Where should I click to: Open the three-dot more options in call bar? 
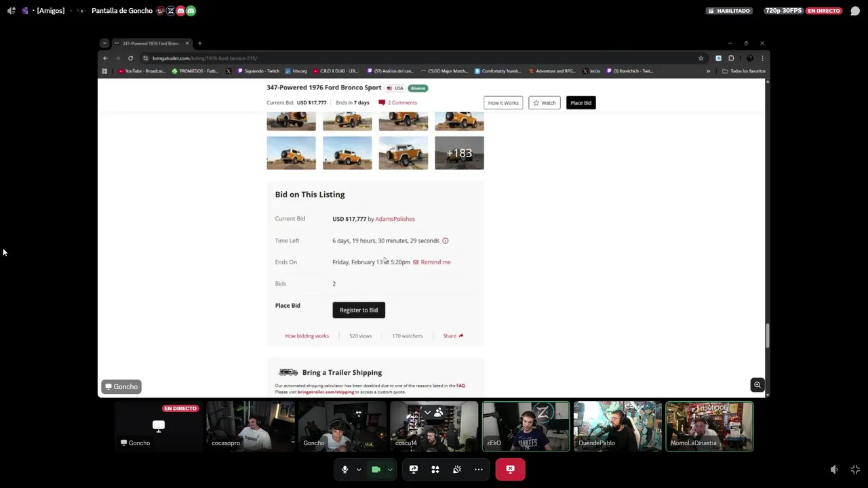pos(479,469)
